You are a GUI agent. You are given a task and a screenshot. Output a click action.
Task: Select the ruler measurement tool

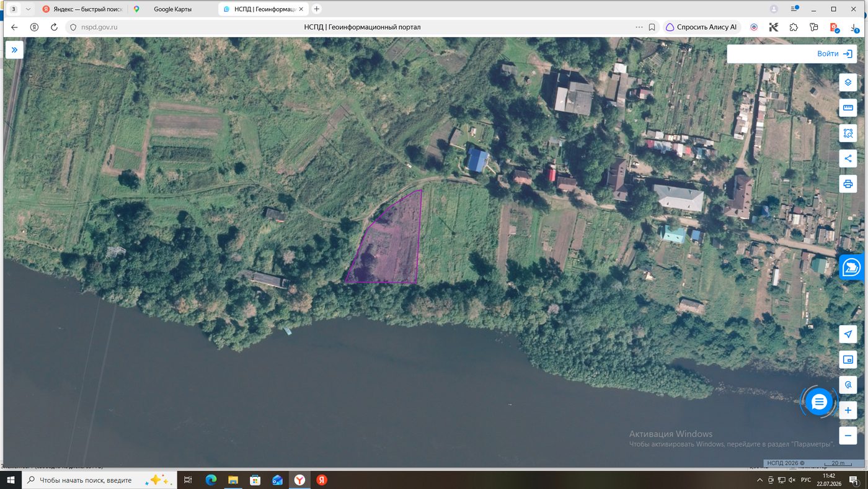tap(848, 109)
